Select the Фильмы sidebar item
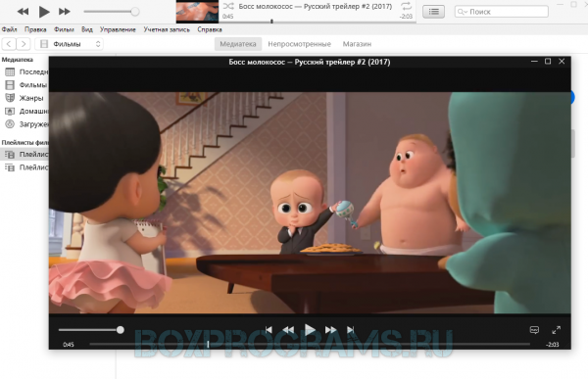This screenshot has width=588, height=379. pos(24,85)
